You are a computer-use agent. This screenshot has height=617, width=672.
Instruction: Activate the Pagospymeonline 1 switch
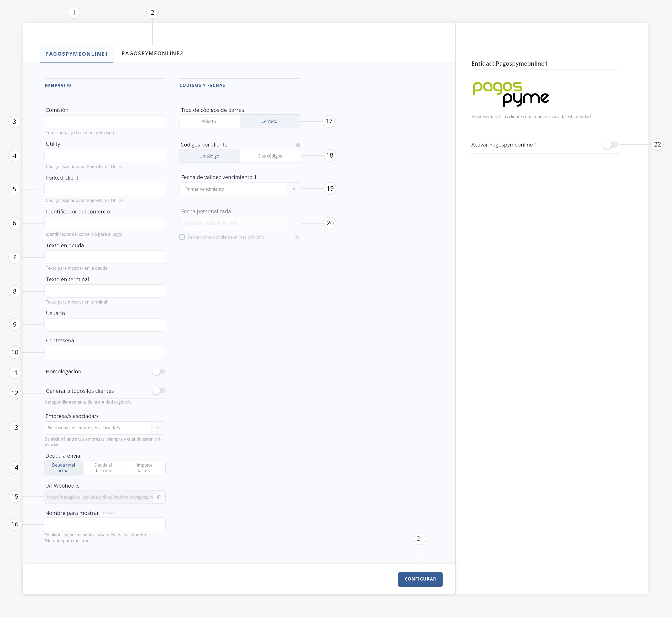[x=610, y=145]
